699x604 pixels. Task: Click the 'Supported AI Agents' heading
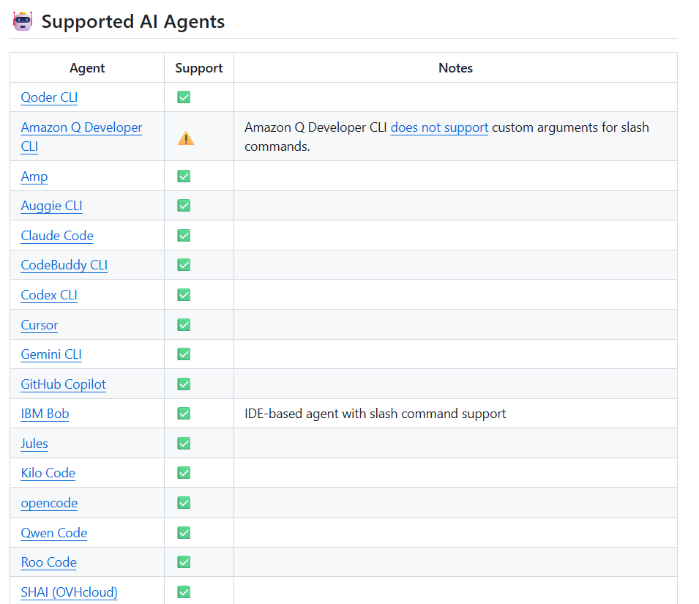(133, 22)
